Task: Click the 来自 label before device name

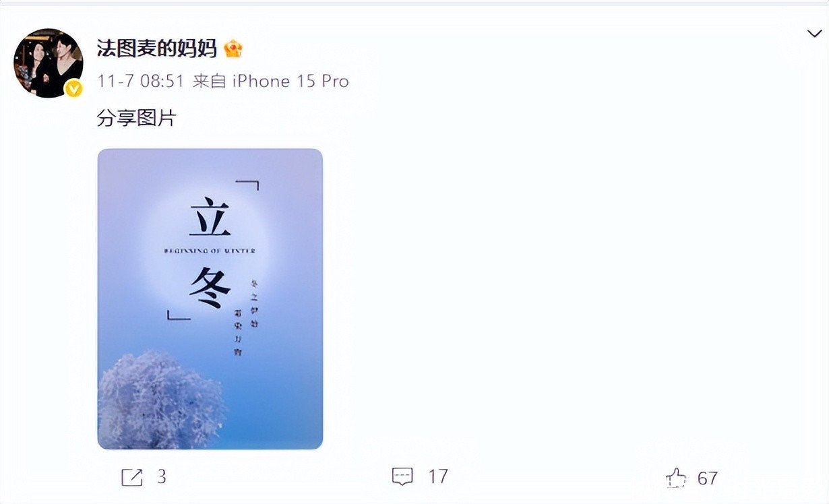Action: coord(209,82)
